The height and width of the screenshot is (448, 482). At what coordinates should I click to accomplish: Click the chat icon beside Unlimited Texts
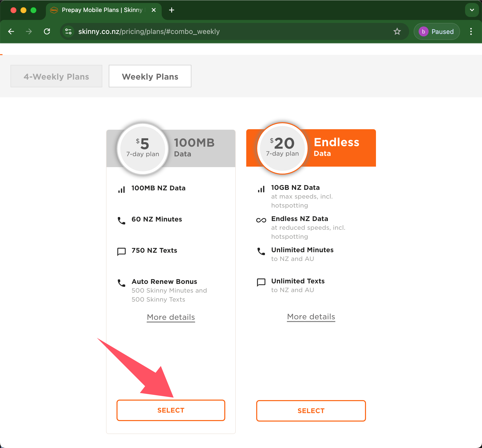[x=261, y=282]
